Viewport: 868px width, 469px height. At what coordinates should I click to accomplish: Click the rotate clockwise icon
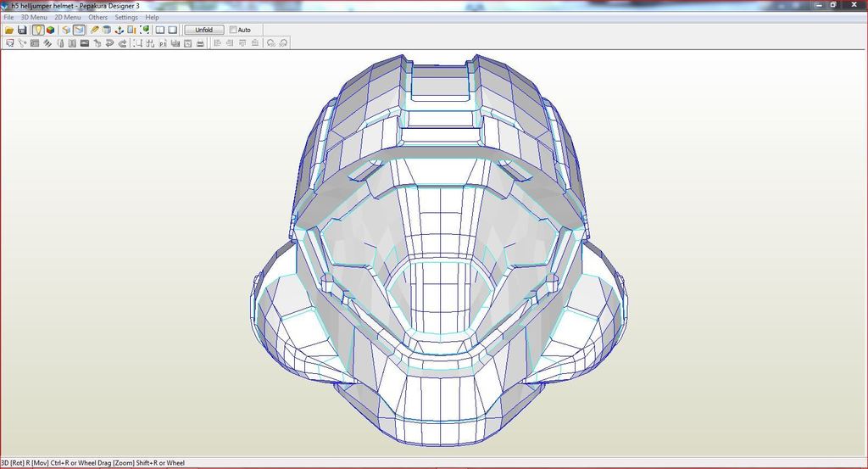click(283, 43)
